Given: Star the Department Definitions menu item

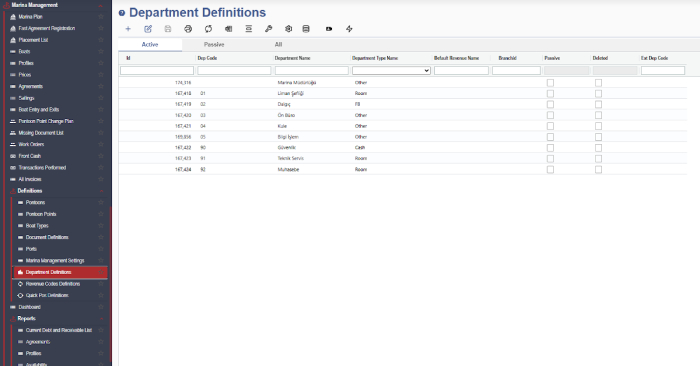Looking at the screenshot, I should click(x=101, y=272).
